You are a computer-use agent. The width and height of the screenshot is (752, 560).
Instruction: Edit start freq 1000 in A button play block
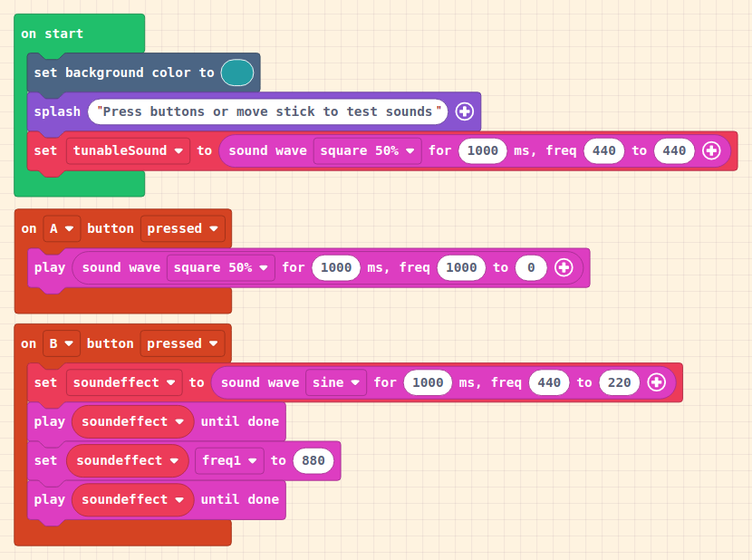pyautogui.click(x=461, y=267)
